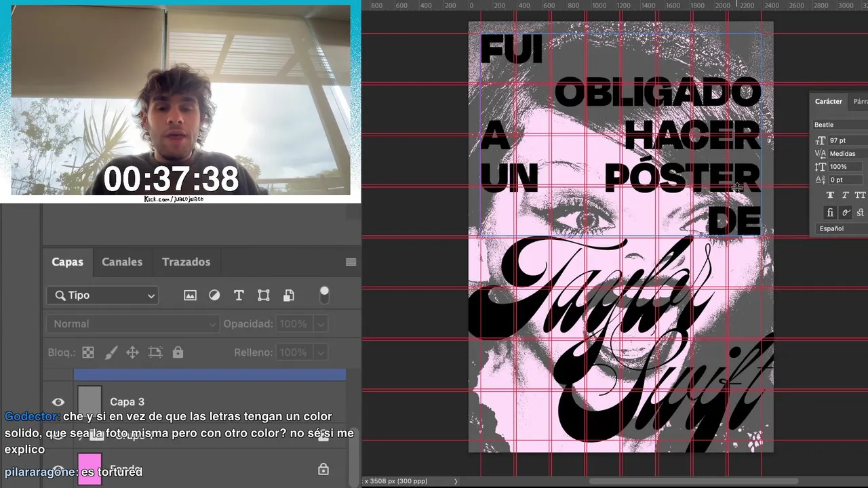
Task: Click the HACER text on poster
Action: tap(692, 136)
